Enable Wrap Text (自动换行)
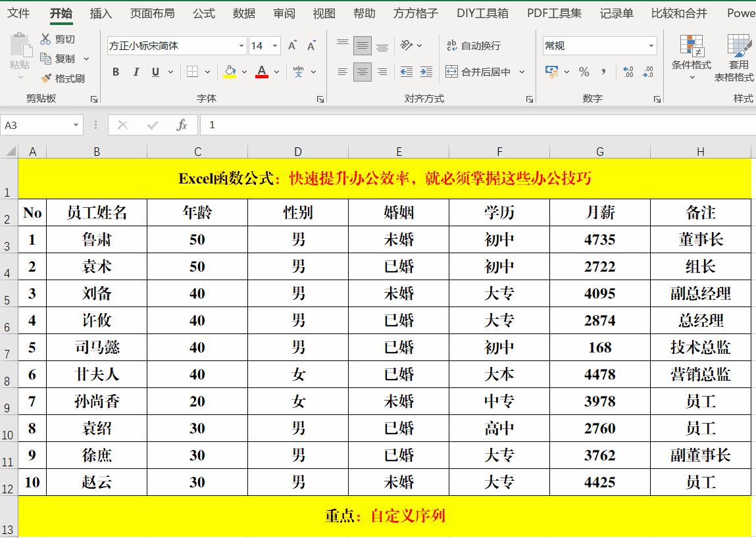The image size is (756, 538). point(476,45)
